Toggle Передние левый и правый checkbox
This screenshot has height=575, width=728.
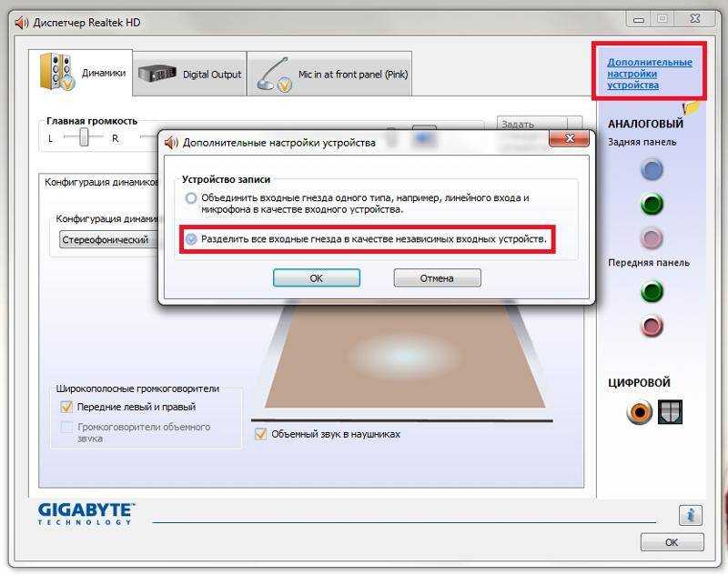pyautogui.click(x=66, y=407)
